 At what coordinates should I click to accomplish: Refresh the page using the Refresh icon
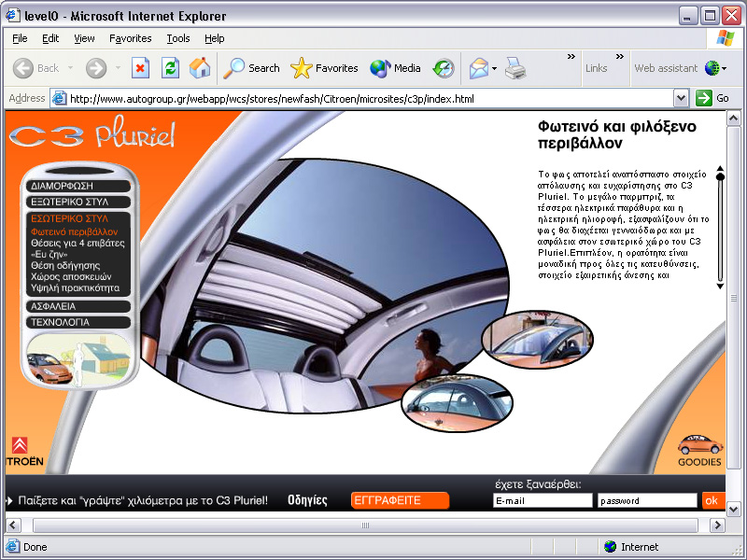[170, 68]
